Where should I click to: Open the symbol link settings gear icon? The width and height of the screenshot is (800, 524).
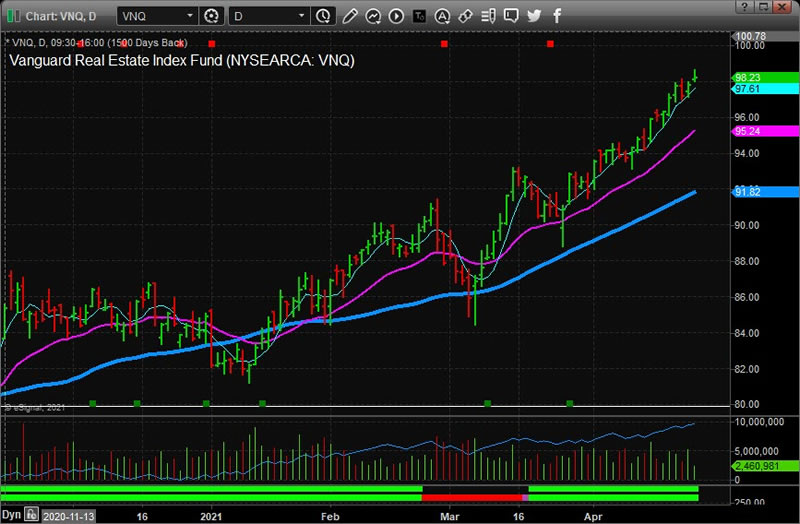[x=211, y=16]
